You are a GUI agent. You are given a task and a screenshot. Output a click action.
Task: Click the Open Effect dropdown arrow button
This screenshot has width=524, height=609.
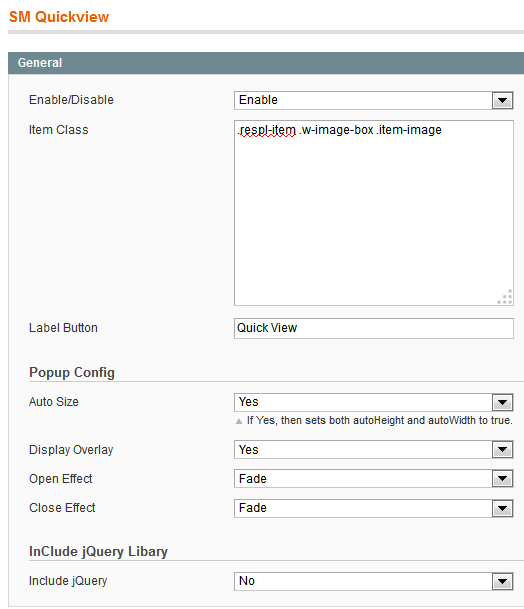point(502,479)
